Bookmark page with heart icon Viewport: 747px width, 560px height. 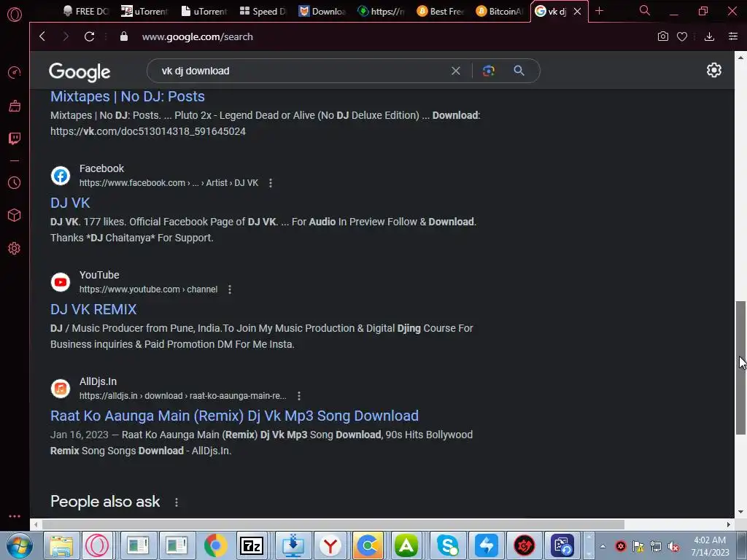682,36
